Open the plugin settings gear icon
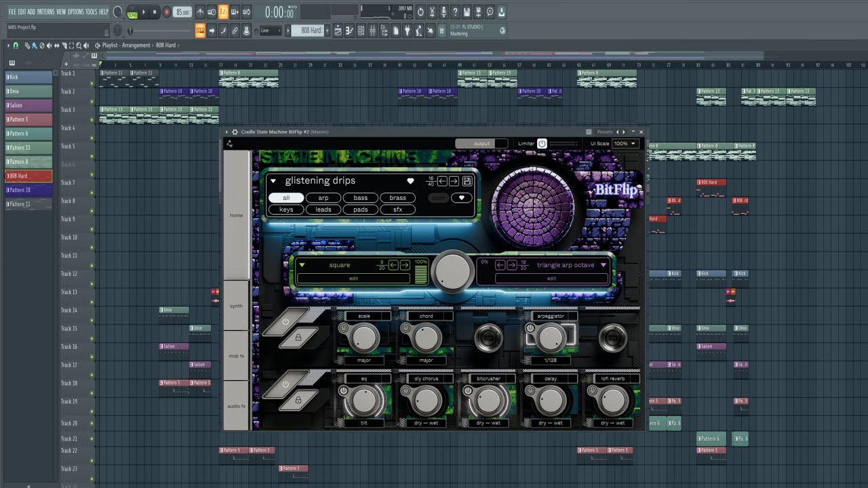This screenshot has height=488, width=868. tap(235, 132)
